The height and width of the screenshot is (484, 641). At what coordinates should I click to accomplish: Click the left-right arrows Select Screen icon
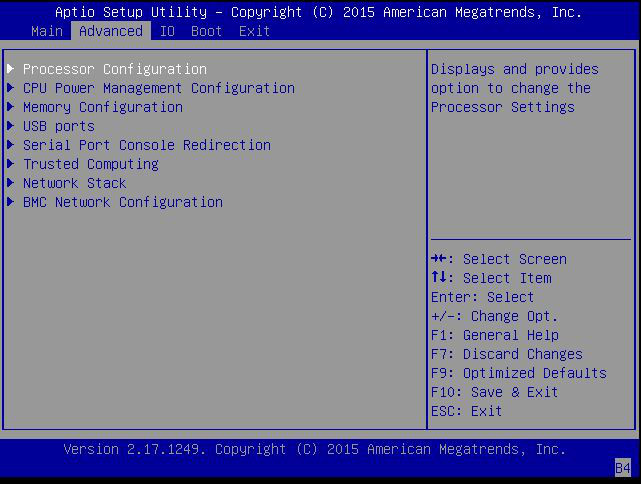(439, 258)
